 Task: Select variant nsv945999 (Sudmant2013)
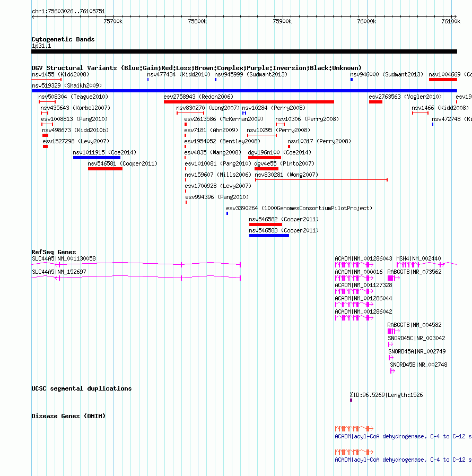coord(251,74)
